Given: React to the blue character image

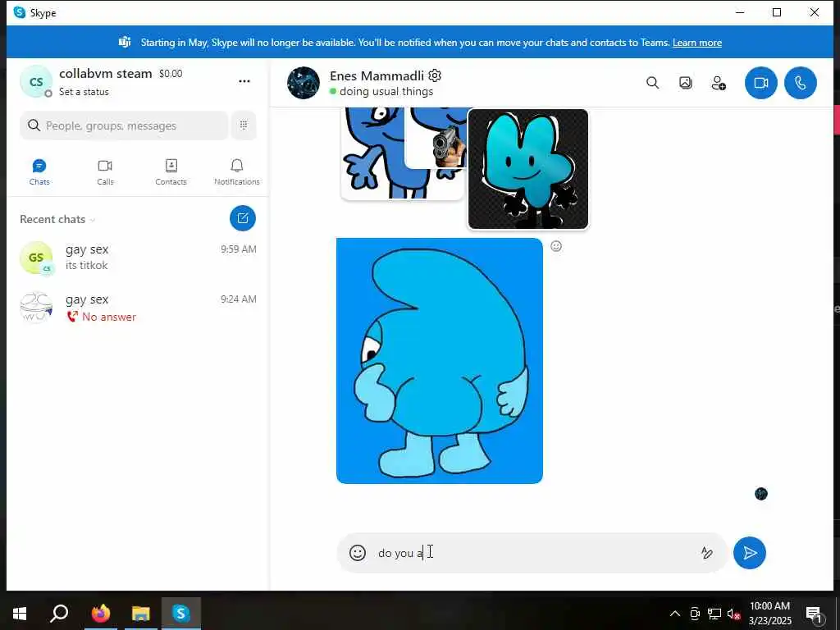Looking at the screenshot, I should click(556, 246).
